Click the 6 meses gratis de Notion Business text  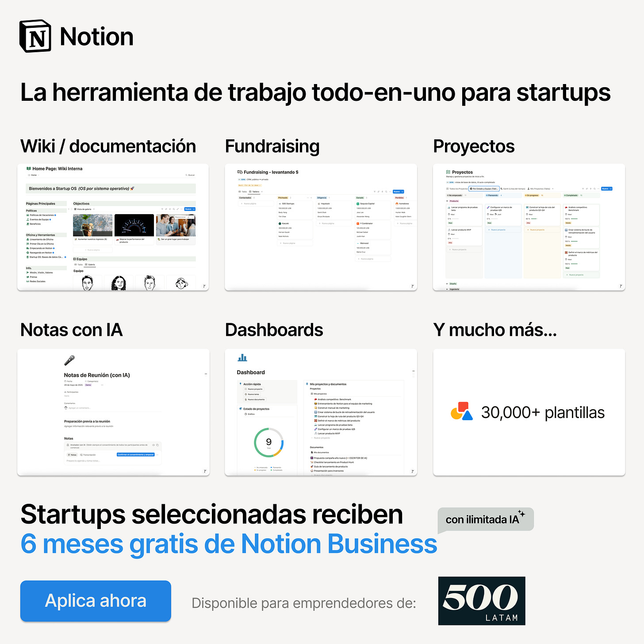coord(229,544)
